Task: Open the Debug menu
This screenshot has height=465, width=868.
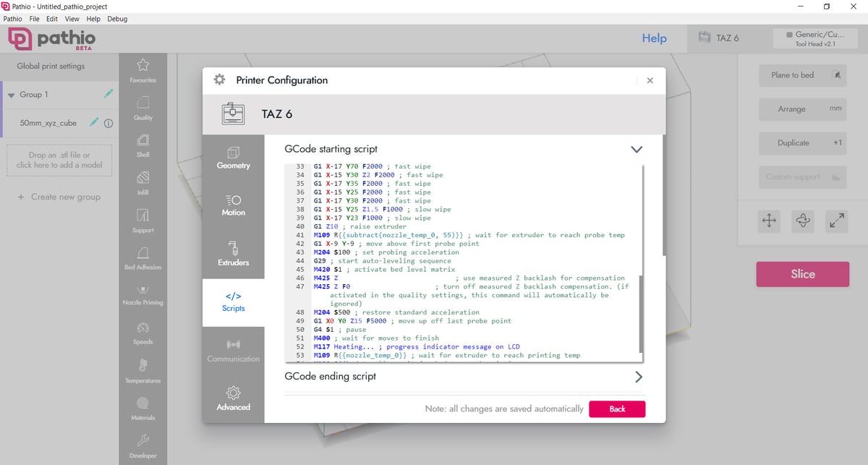Action: (116, 19)
